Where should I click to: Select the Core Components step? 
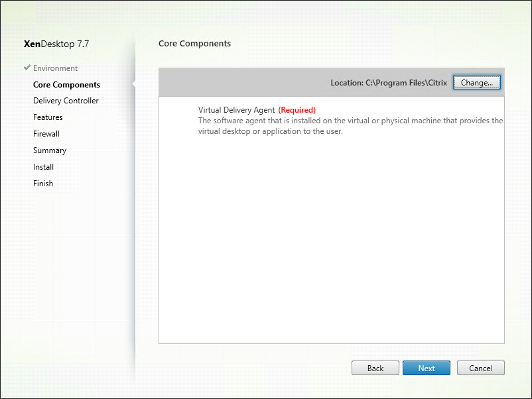66,85
